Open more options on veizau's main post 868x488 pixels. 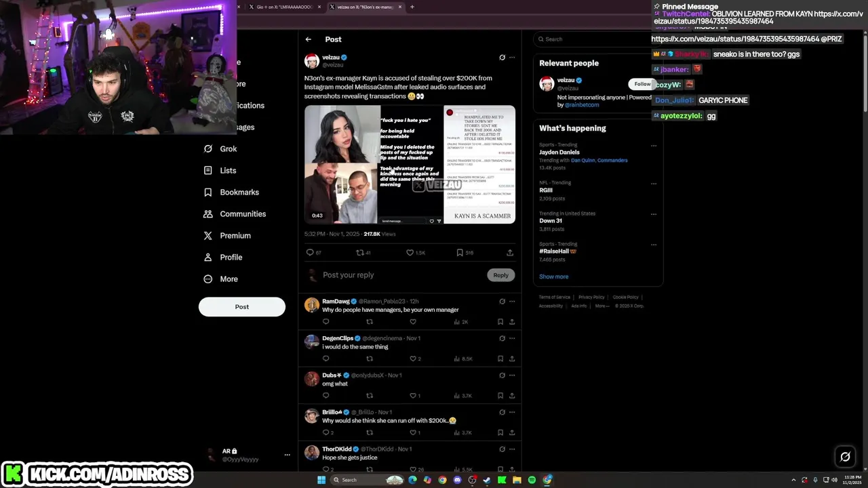coord(512,58)
